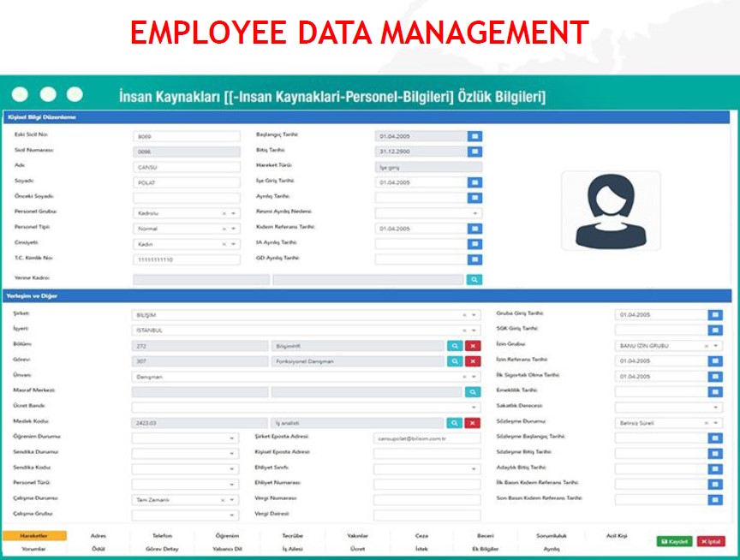This screenshot has height=560, width=740.
Task: Open the Telefon tab
Action: (163, 536)
